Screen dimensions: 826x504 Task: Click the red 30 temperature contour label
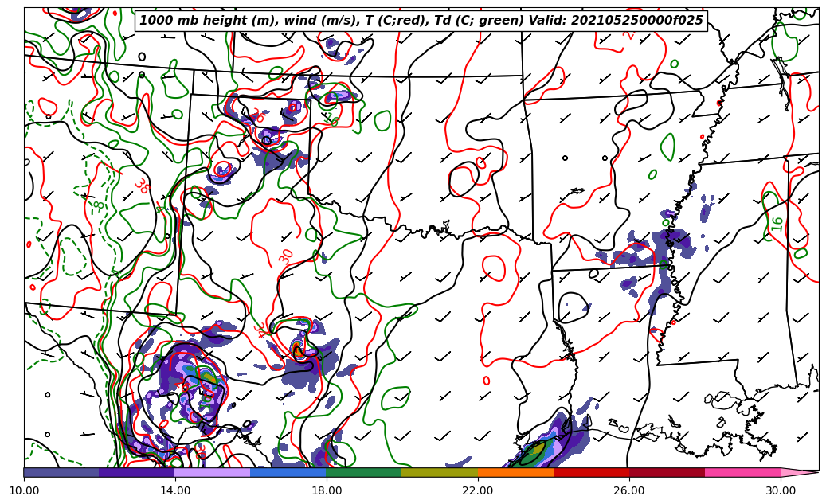tap(287, 257)
